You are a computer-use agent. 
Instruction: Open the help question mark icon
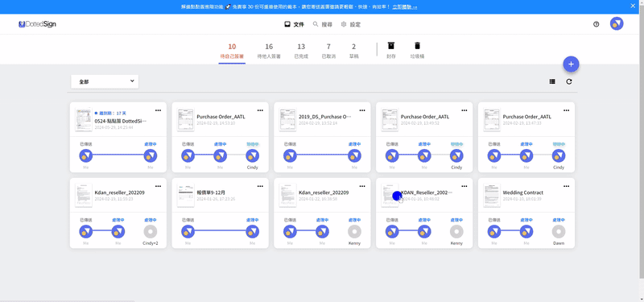pyautogui.click(x=597, y=24)
